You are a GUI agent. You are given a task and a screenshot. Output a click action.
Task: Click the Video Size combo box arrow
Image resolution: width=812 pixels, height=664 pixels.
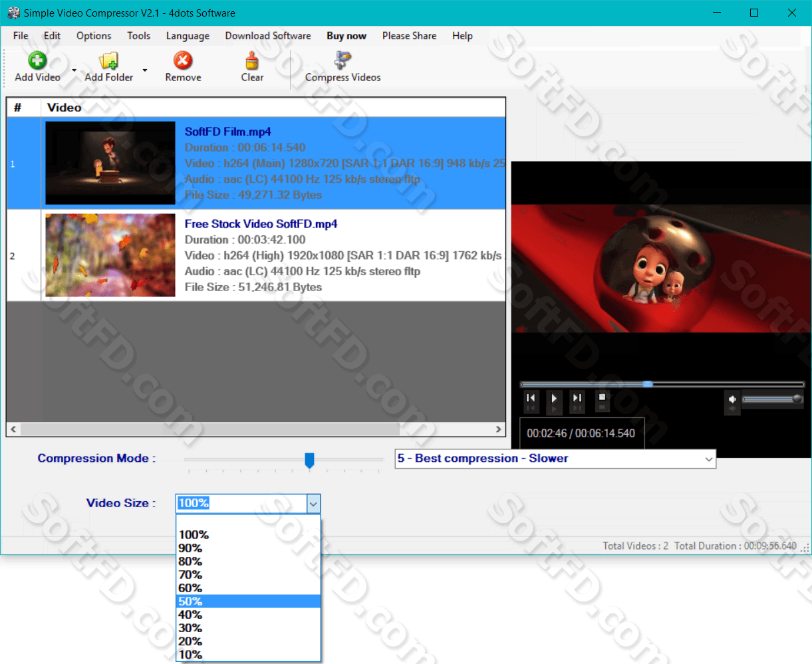pyautogui.click(x=313, y=504)
